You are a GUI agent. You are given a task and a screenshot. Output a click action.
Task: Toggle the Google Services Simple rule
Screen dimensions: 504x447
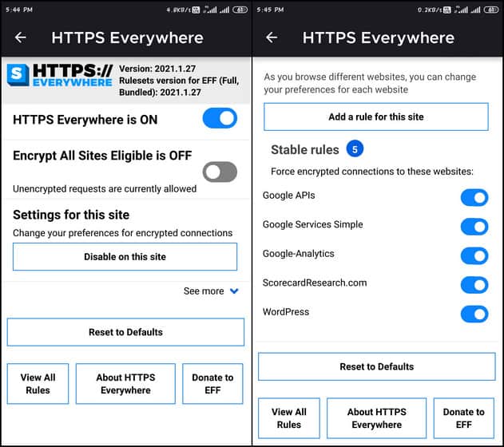pos(474,227)
